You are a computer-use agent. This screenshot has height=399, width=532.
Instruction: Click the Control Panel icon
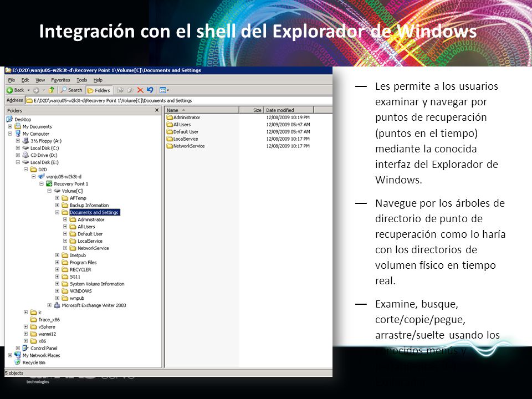[x=25, y=348]
